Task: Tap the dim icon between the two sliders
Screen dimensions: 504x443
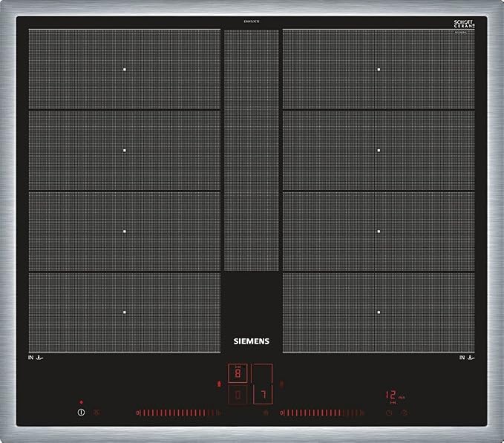Action: click(x=266, y=413)
